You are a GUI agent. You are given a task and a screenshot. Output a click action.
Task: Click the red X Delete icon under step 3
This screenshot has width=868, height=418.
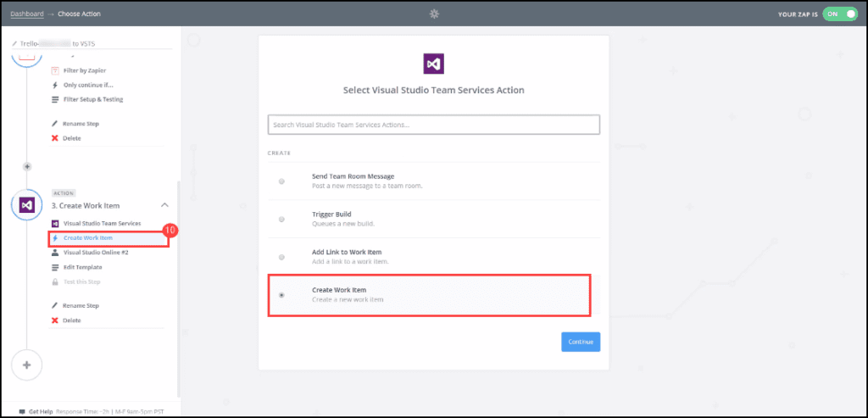click(x=55, y=320)
